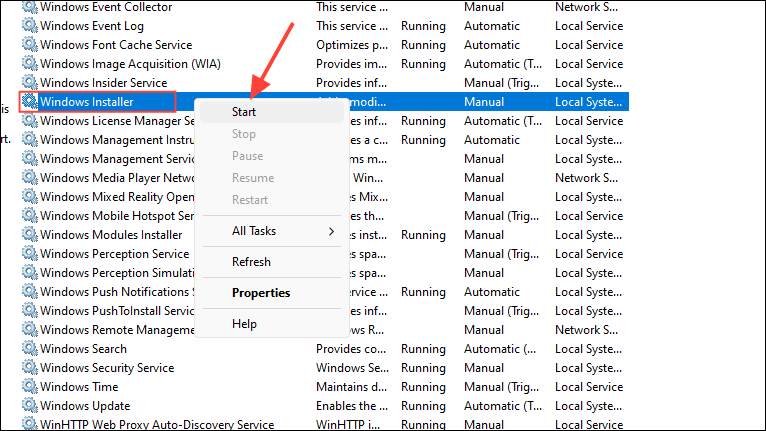Select the Windows Security Service name
The height and width of the screenshot is (431, 766).
point(107,368)
